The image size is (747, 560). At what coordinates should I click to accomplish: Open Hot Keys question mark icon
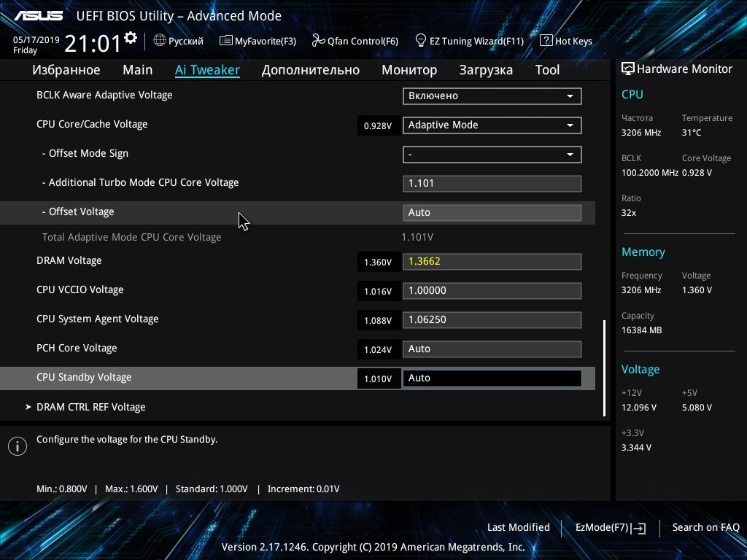click(x=546, y=41)
